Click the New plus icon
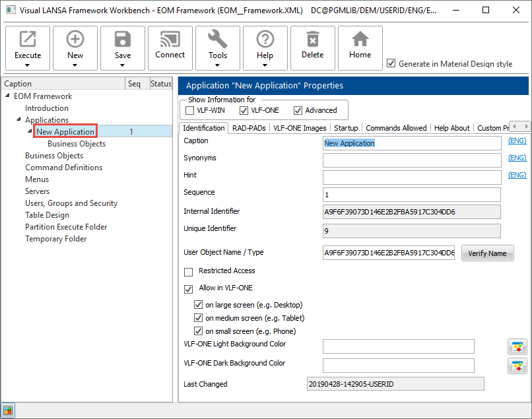Screen dimensions: 532x419 (x=75, y=40)
